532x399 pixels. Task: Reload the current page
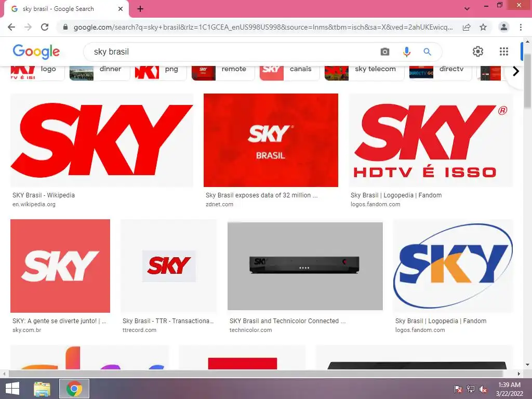(x=45, y=27)
